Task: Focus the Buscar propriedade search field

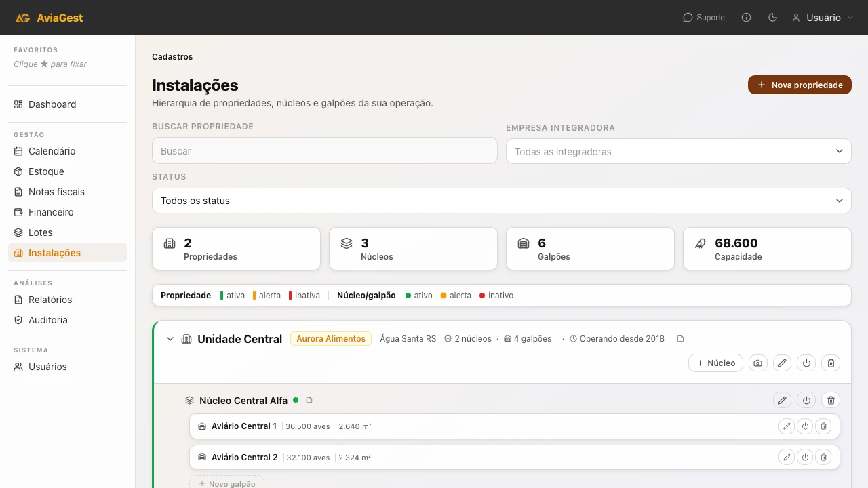Action: pyautogui.click(x=325, y=151)
